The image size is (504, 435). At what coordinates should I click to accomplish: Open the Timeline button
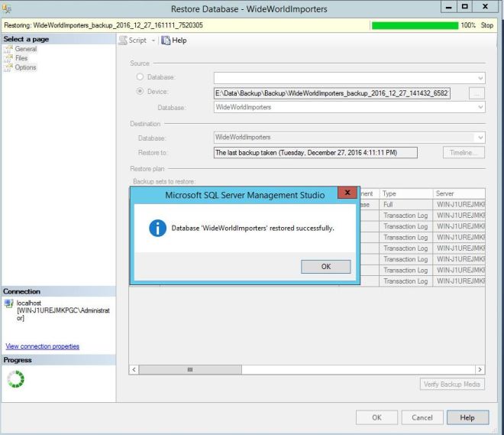pos(464,153)
